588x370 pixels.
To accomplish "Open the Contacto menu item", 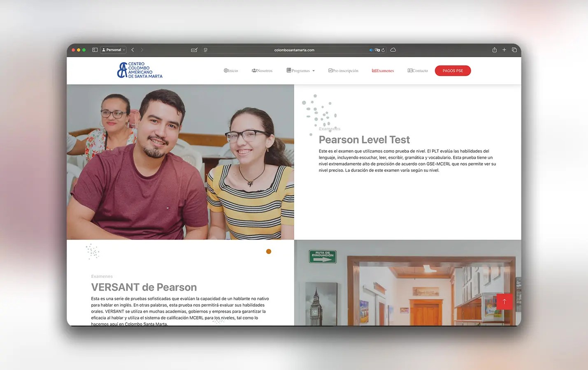I will (x=418, y=71).
